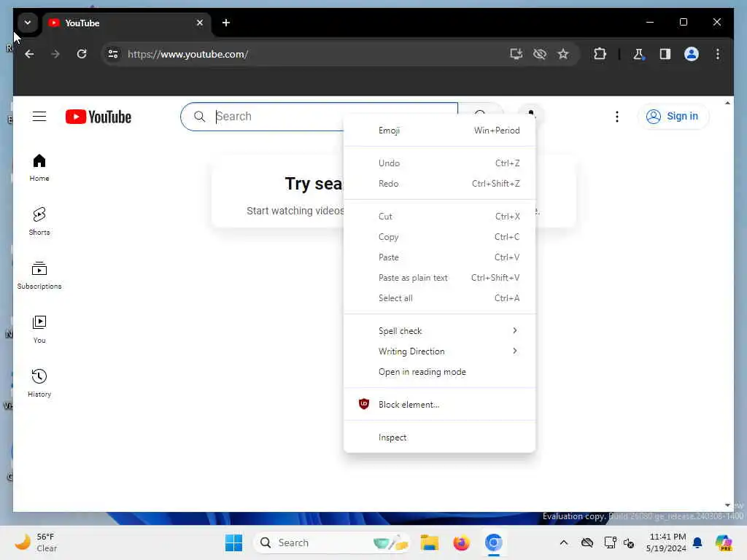747x560 pixels.
Task: Click the page scrollbar up arrow
Action: [x=727, y=103]
